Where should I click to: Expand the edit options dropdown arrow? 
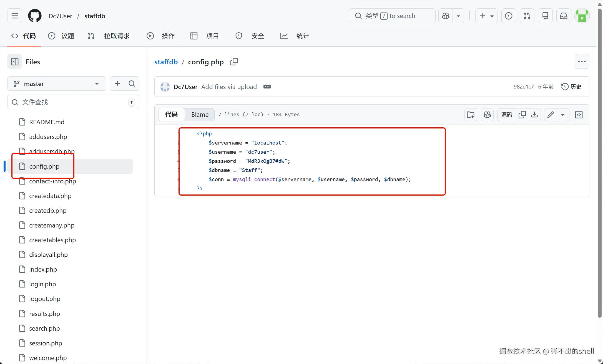(x=563, y=115)
